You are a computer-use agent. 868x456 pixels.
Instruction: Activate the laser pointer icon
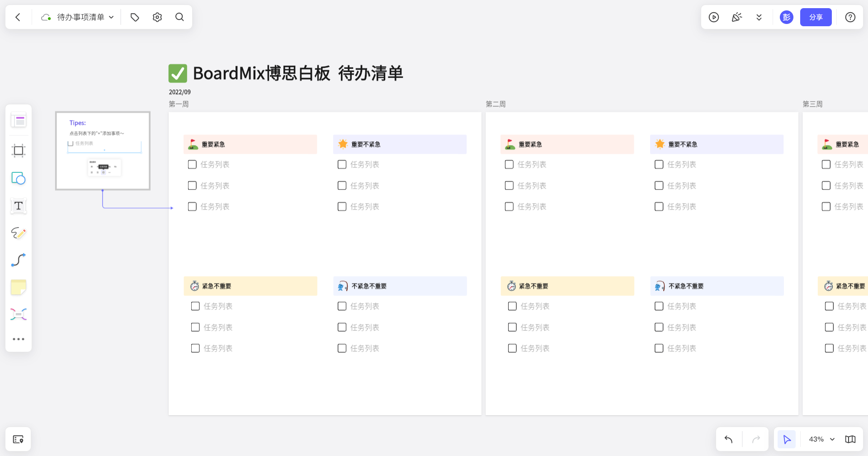click(736, 17)
